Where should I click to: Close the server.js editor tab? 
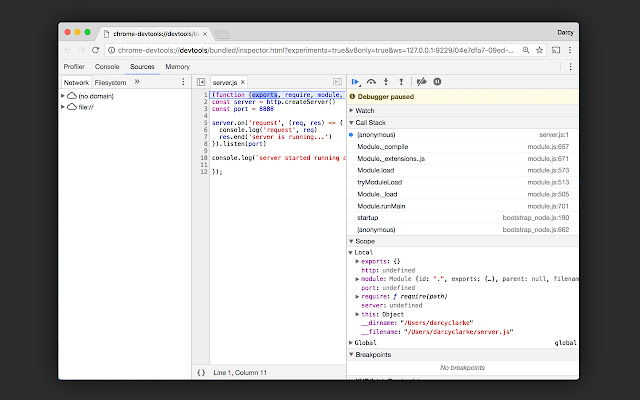[243, 82]
